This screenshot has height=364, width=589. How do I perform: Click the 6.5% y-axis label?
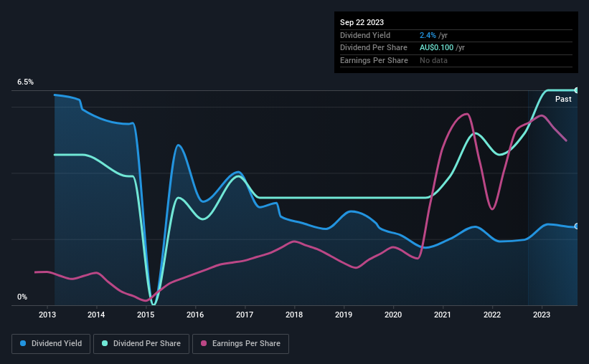coord(26,82)
